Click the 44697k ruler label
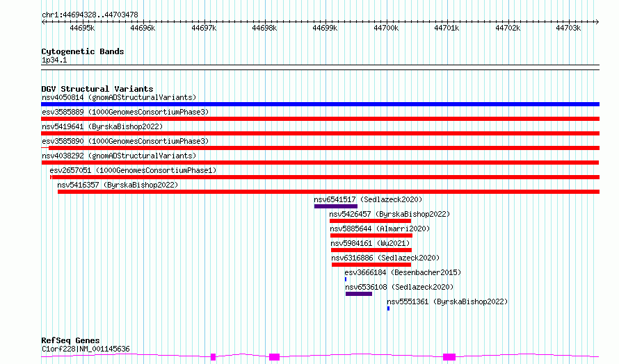Image resolution: width=619 pixels, height=364 pixels. tap(204, 28)
